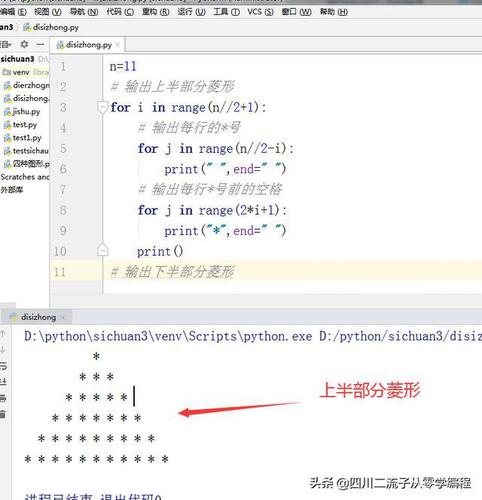The image size is (482, 500).
Task: Select Scratches and Consoles node
Action: point(25,177)
